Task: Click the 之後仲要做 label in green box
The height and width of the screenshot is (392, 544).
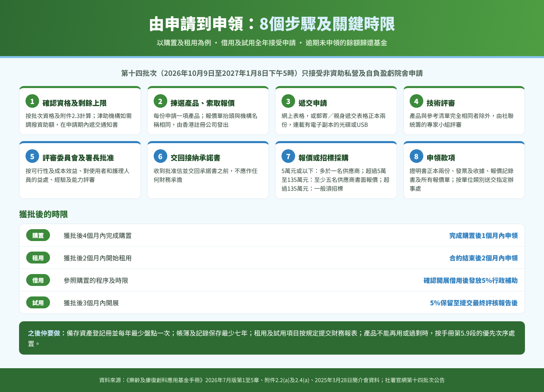Action: pos(47,333)
